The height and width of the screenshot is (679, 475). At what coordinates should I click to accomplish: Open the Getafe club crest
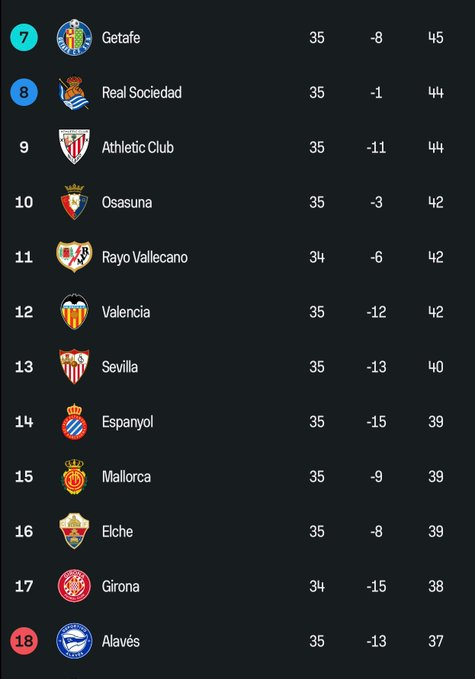coord(74,38)
